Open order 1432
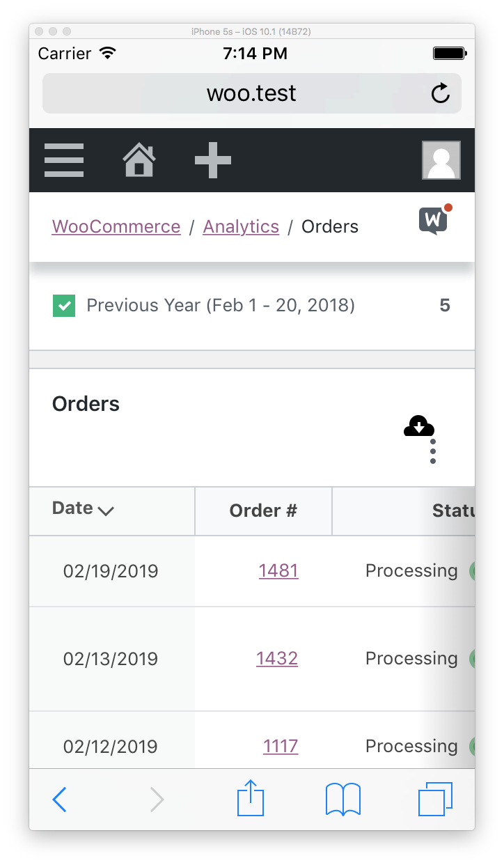 [x=277, y=658]
